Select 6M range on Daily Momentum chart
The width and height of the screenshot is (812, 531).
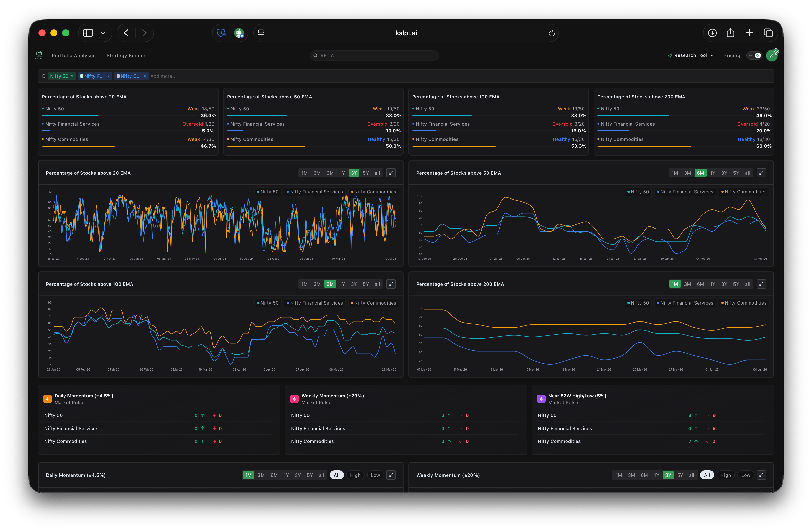pyautogui.click(x=274, y=475)
